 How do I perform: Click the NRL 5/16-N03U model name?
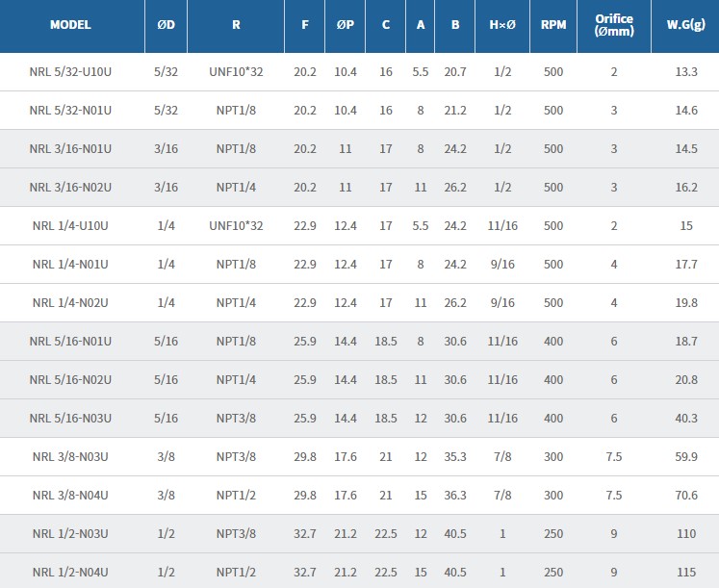(x=70, y=419)
